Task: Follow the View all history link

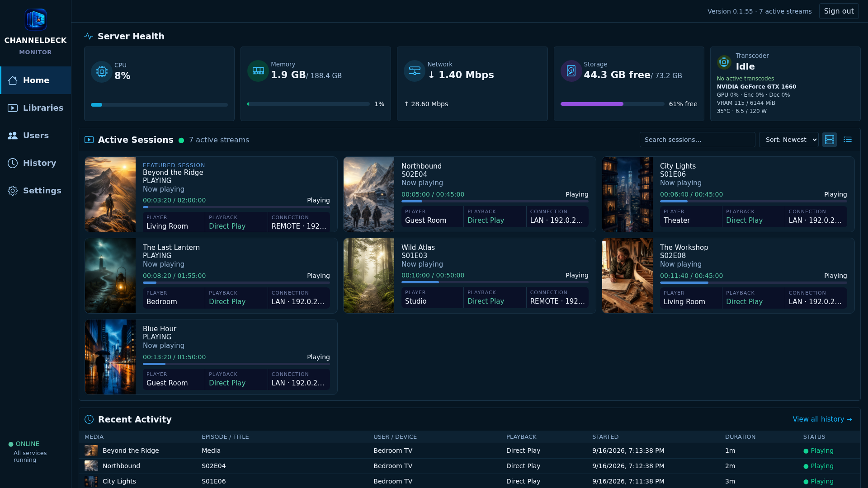Action: click(x=822, y=419)
